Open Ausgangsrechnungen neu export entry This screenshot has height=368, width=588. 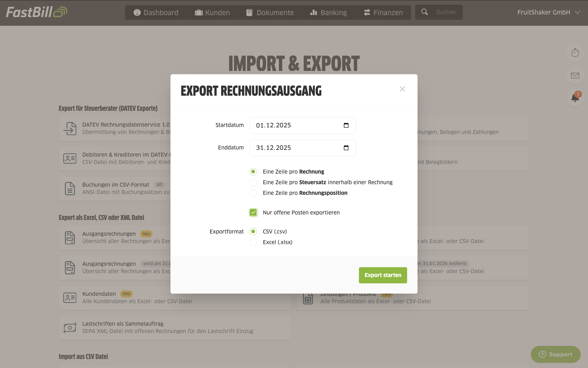pyautogui.click(x=115, y=238)
